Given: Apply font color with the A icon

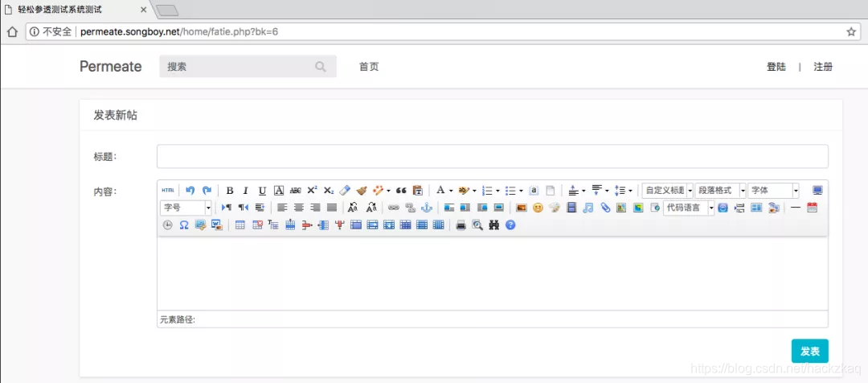Looking at the screenshot, I should [440, 190].
